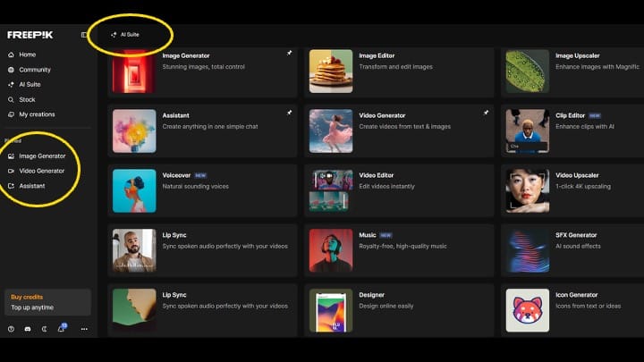Open notifications via the bell icon
644x362 pixels.
61,329
